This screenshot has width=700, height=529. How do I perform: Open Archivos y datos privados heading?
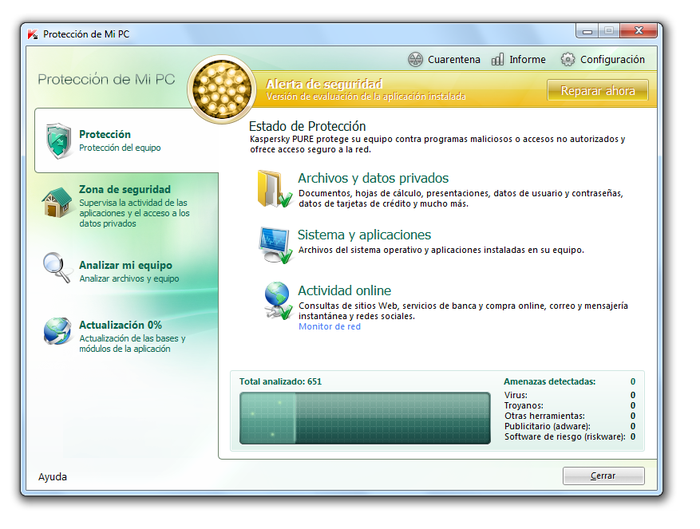pos(373,178)
